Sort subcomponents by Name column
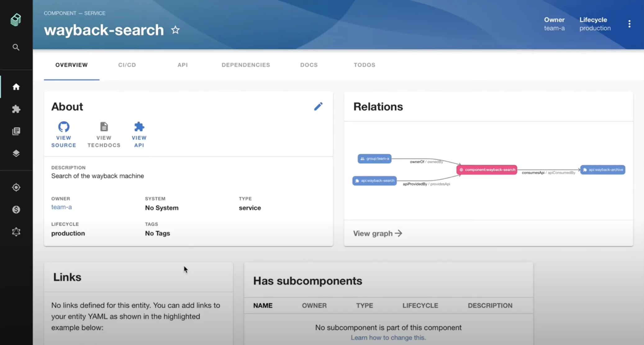The width and height of the screenshot is (644, 345). 263,306
